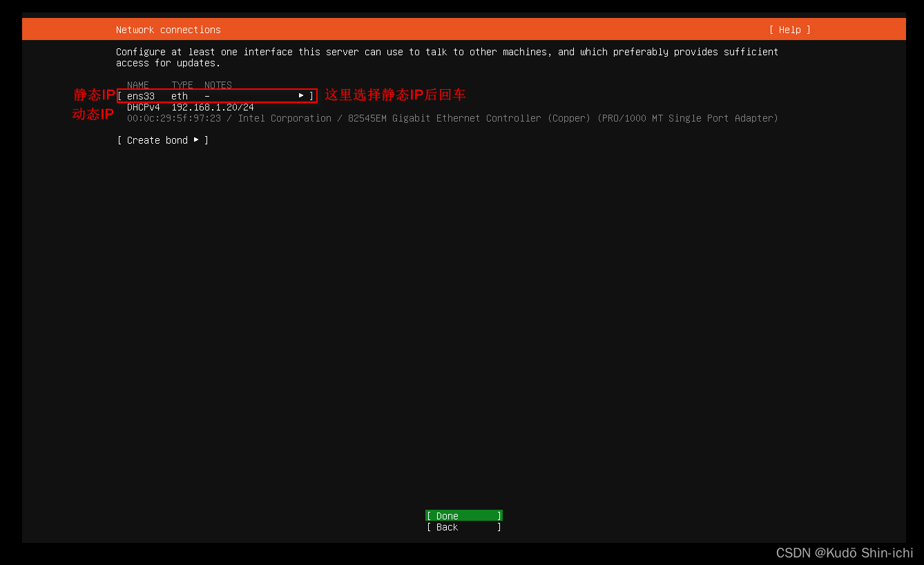This screenshot has height=565, width=924.
Task: Select the ens33 eth interface row
Action: [216, 96]
